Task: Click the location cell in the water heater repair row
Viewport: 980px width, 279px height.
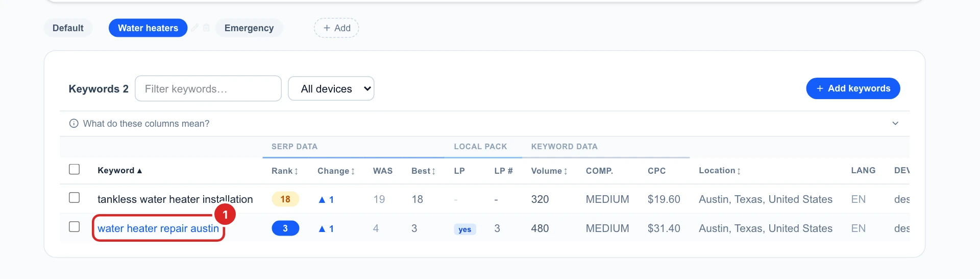Action: click(766, 228)
